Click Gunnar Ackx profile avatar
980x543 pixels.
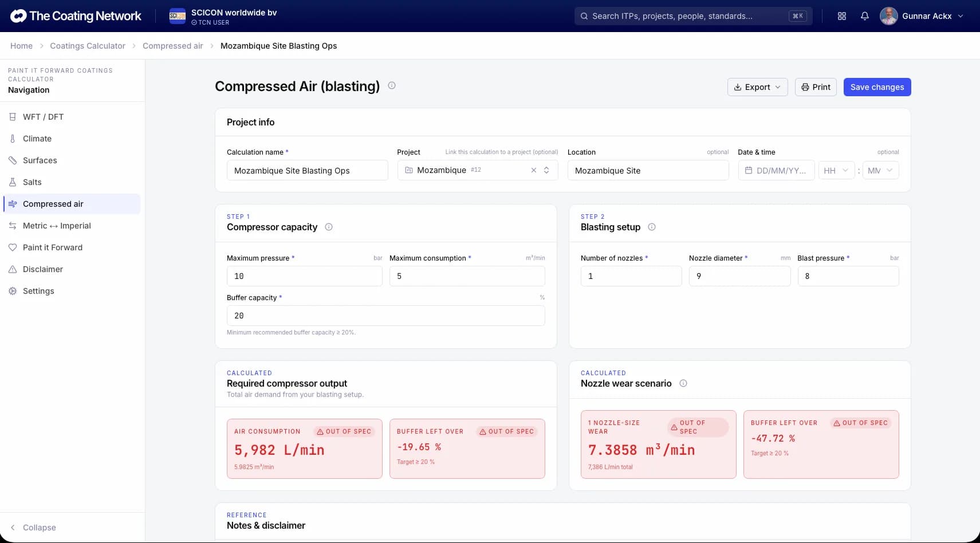[888, 16]
